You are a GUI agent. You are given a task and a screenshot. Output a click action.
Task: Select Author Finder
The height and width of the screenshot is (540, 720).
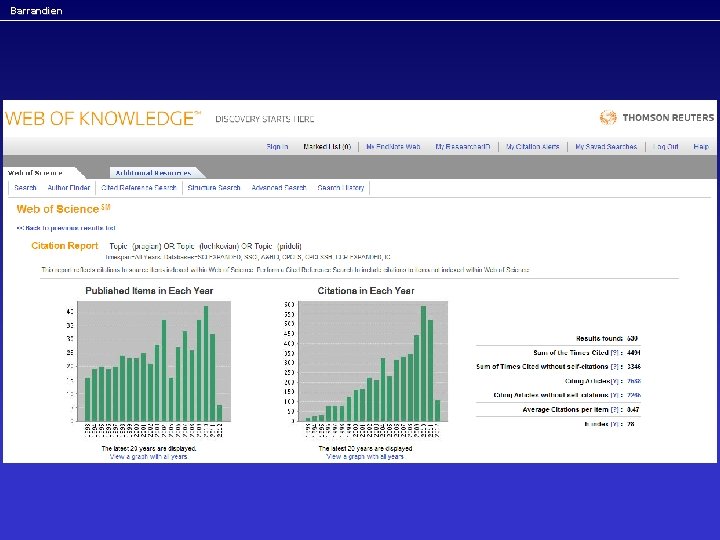click(69, 187)
